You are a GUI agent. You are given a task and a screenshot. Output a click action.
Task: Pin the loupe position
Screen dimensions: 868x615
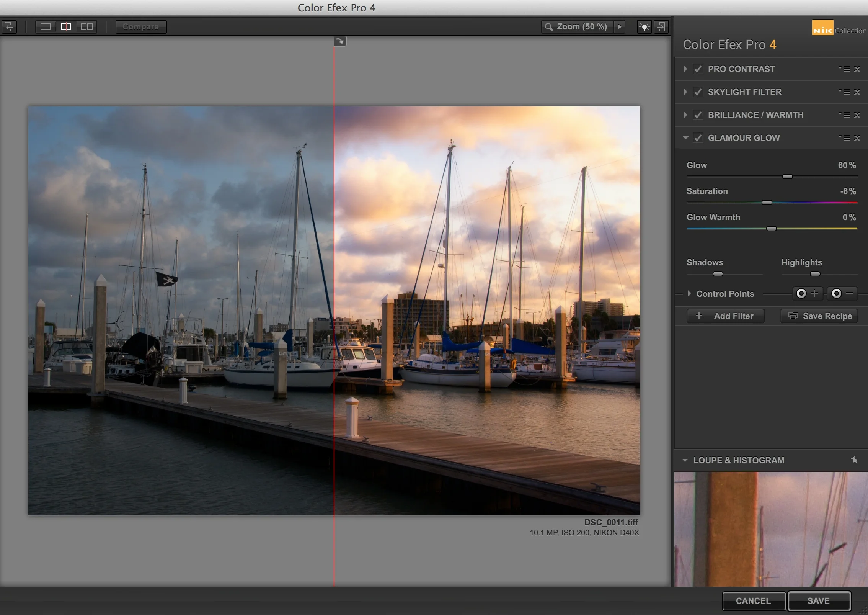click(x=854, y=460)
